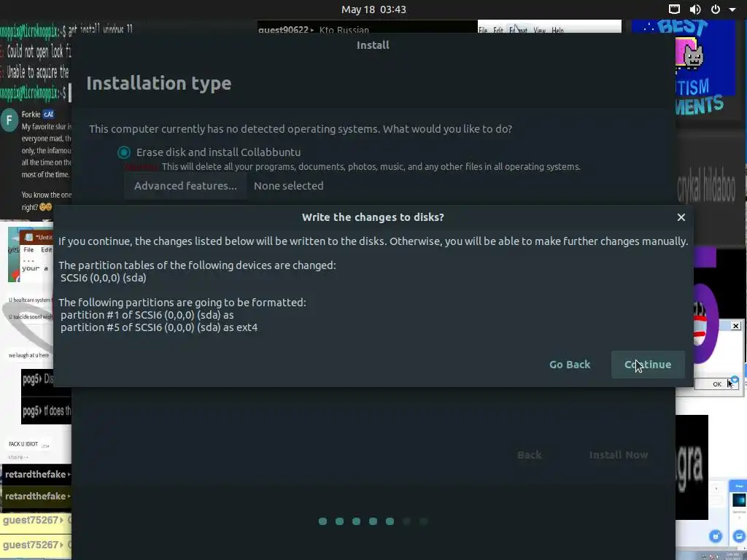Click the Nyan cat image in background
The image size is (747, 560).
(689, 54)
